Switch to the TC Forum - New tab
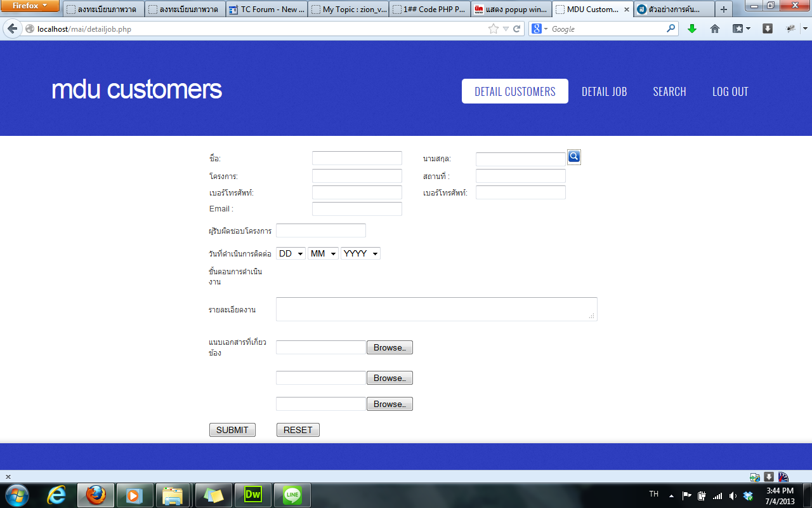Screen dimensions: 812x508 [266, 10]
